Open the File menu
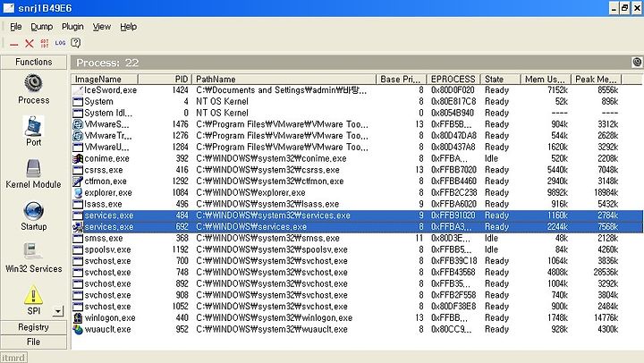The image size is (644, 363). pos(15,27)
